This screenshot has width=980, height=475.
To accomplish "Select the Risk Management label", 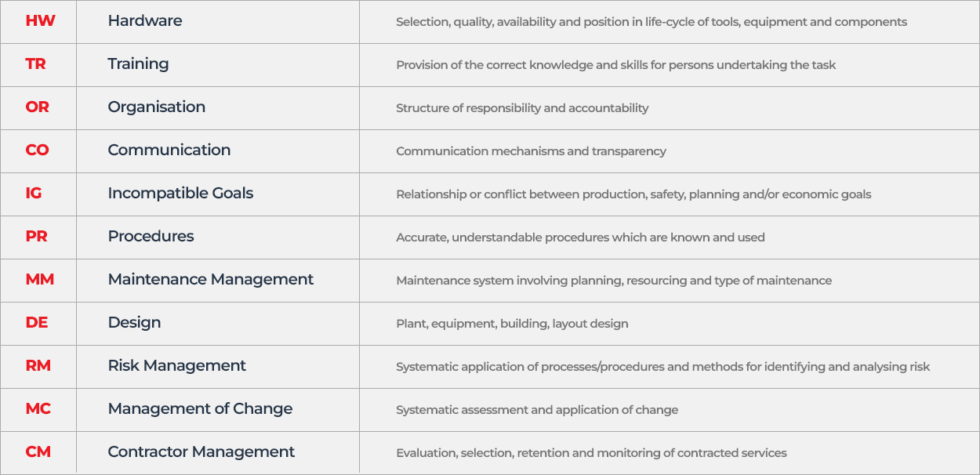I will (177, 366).
